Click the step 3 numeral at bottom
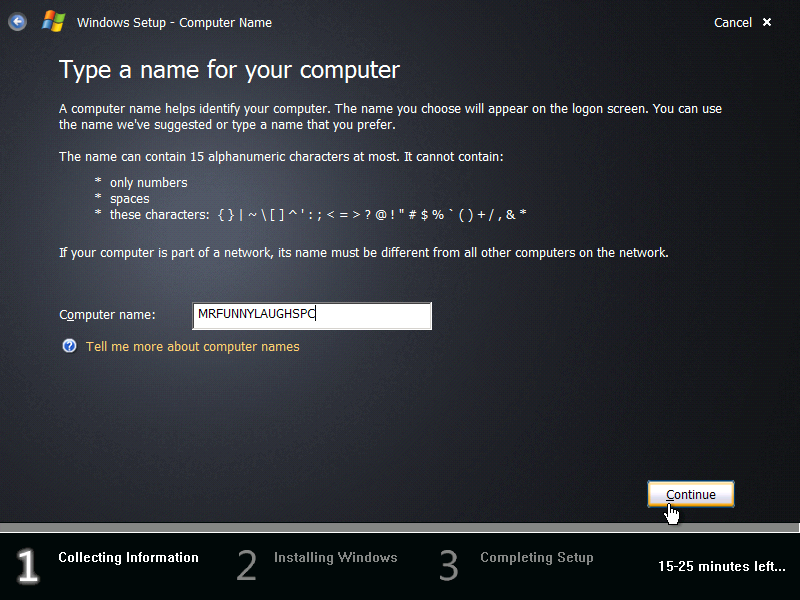Screen dimensions: 800x600 tap(448, 566)
